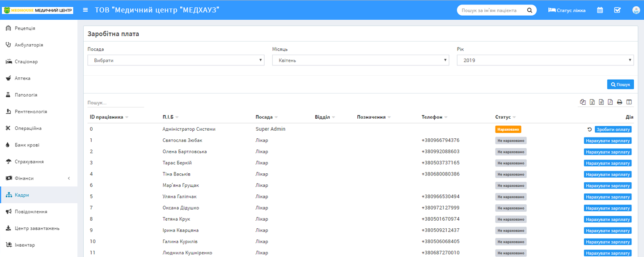Open Операційна in the sidebar

coord(38,128)
